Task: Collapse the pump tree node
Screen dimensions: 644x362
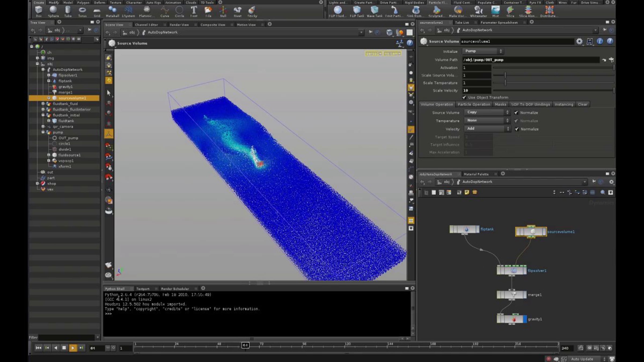Action: [43, 132]
